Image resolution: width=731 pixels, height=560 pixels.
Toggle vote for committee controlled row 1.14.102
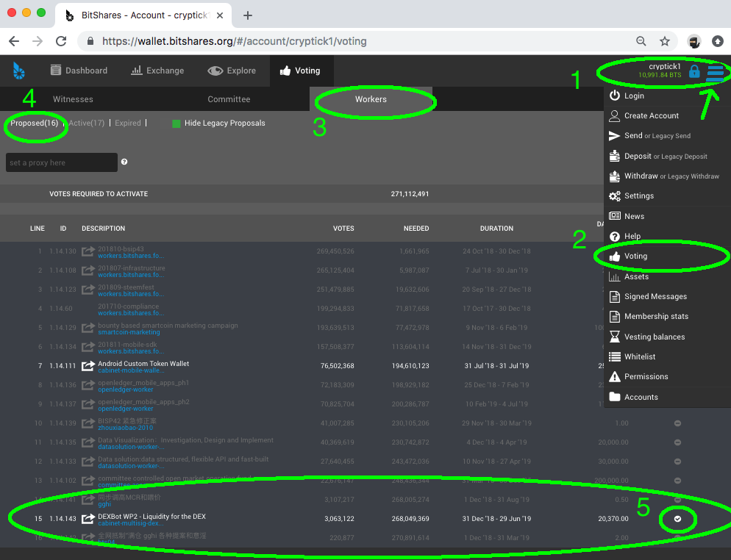[677, 481]
